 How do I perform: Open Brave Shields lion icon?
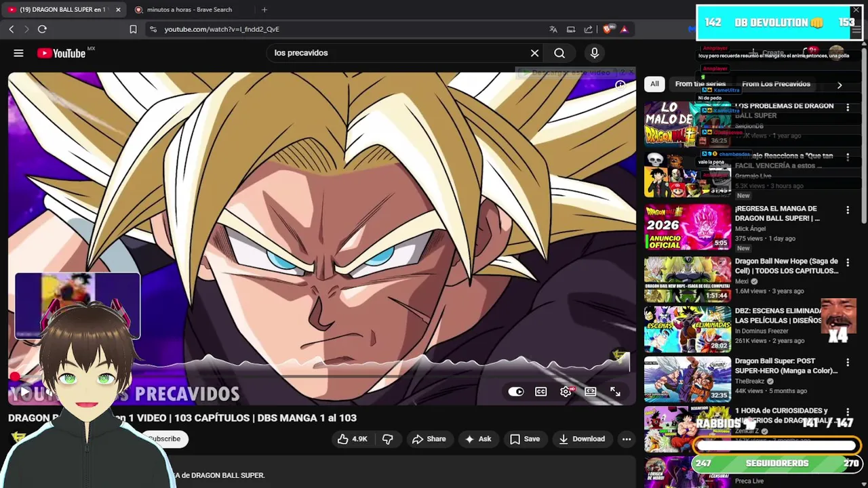608,29
